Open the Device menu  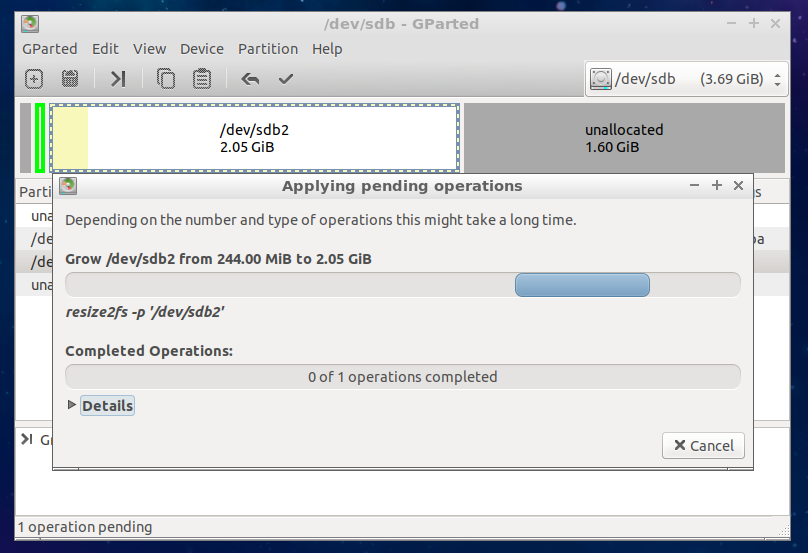coord(202,48)
